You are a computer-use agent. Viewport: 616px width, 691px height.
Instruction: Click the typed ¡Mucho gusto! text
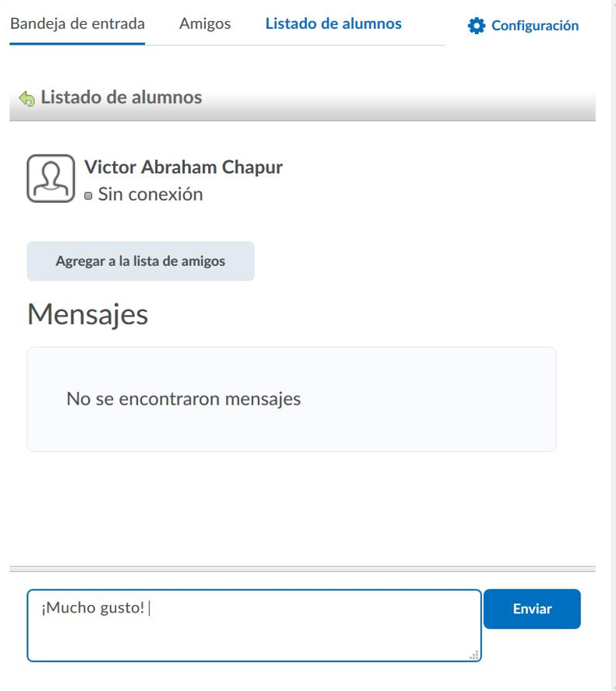click(x=93, y=608)
